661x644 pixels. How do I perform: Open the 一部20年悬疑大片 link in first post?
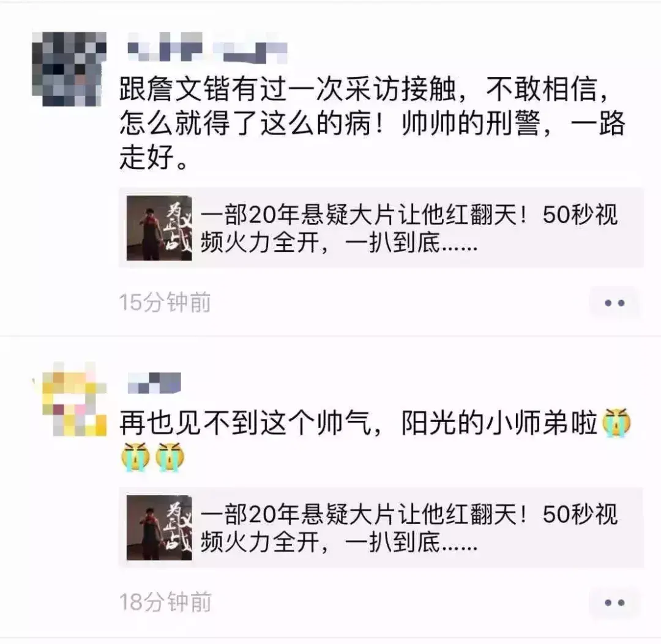(381, 228)
